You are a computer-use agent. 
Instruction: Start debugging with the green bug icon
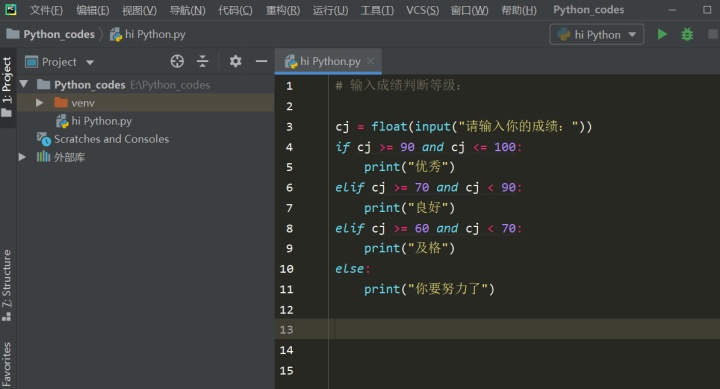click(687, 34)
